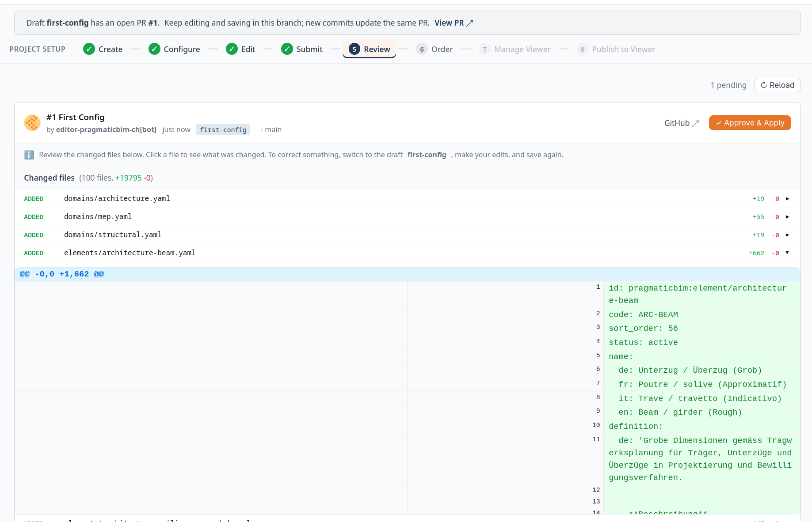The width and height of the screenshot is (812, 522).
Task: Click the Review step number 5 badge
Action: click(354, 49)
